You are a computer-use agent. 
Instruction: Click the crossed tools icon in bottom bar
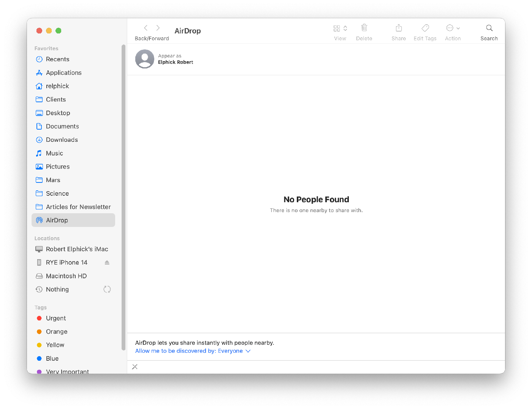tap(135, 367)
